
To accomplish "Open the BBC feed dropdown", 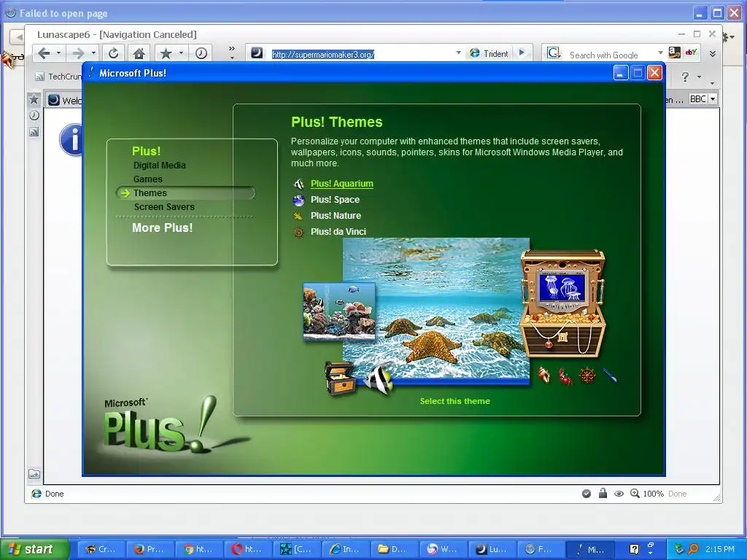I will point(713,99).
